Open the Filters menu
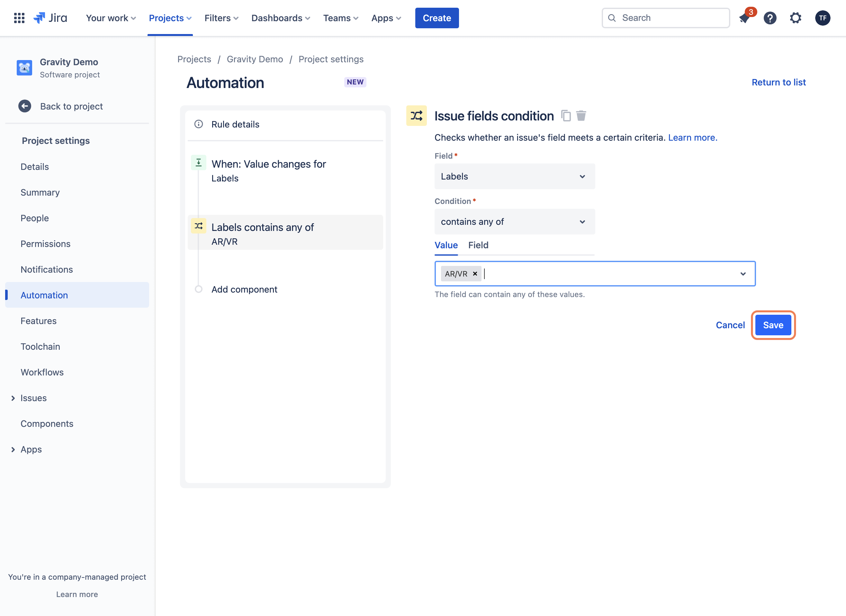Viewport: 846px width, 616px height. (x=221, y=18)
